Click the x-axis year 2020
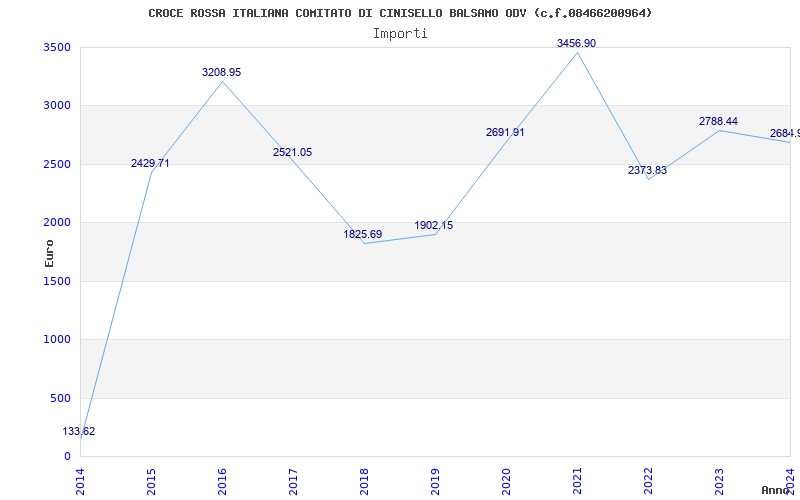The image size is (800, 500). [x=506, y=482]
